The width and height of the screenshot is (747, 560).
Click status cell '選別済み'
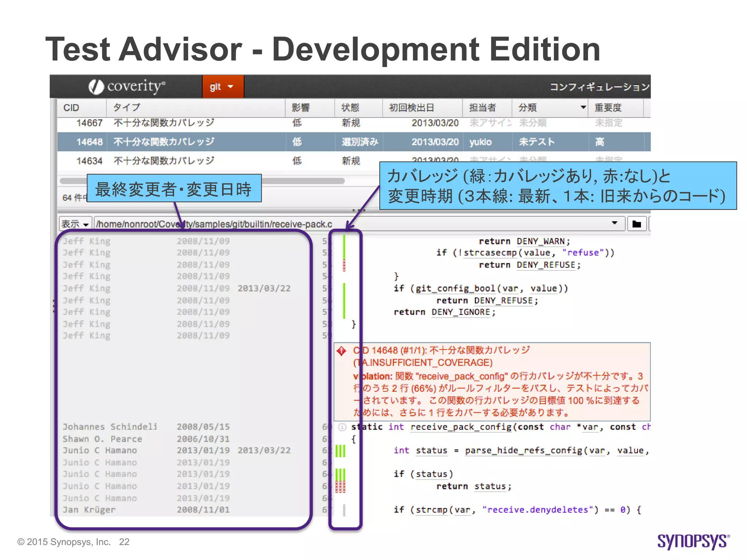(x=360, y=142)
